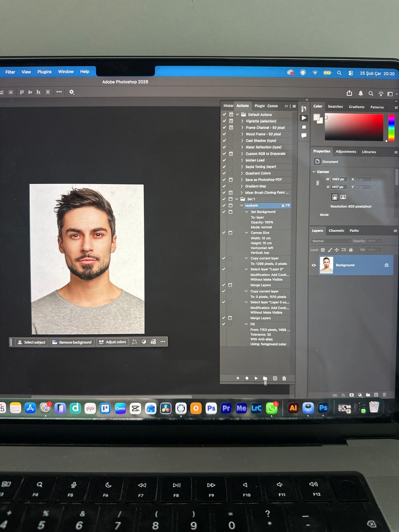This screenshot has width=399, height=532.
Task: Click the Background layer thumbnail
Action: (326, 265)
